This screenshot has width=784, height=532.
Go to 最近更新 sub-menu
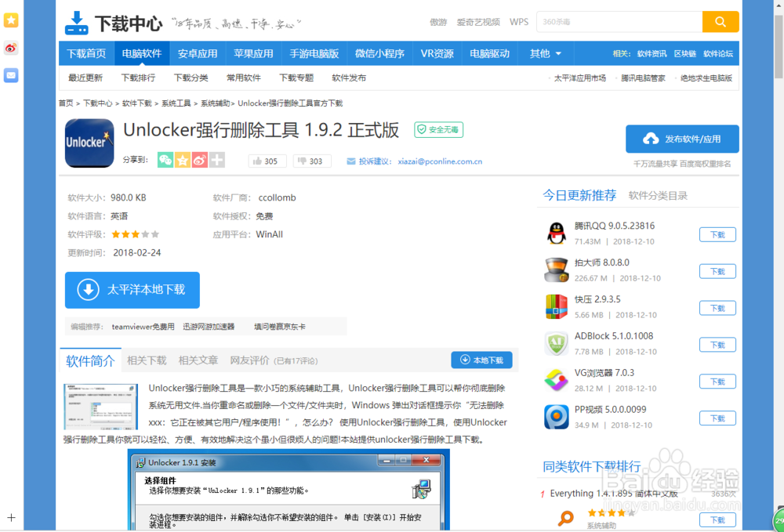85,78
